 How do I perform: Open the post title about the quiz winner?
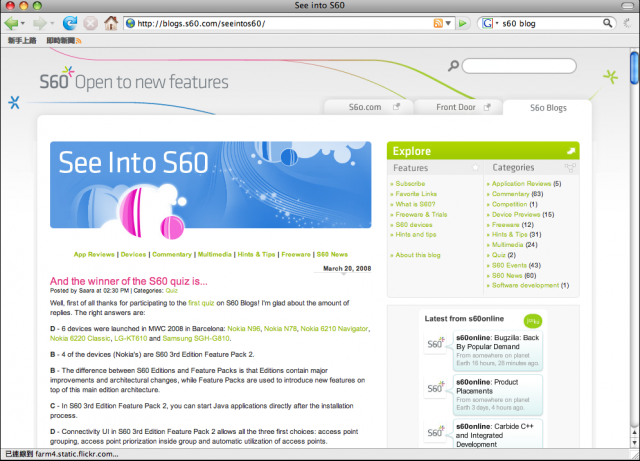point(129,281)
